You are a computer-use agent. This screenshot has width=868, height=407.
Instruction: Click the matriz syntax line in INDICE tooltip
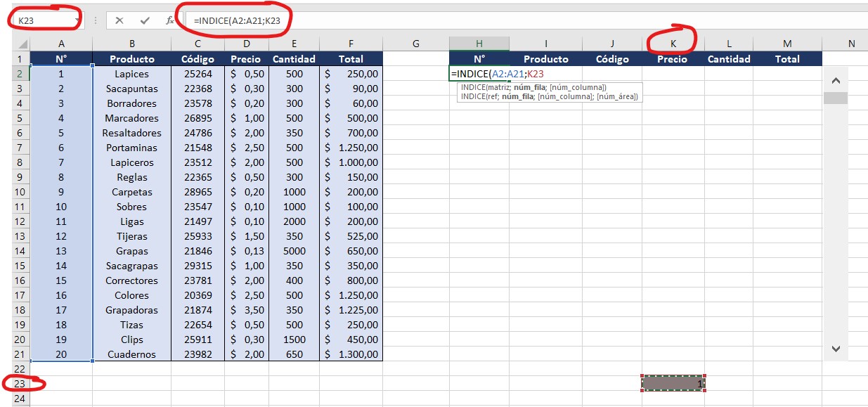pyautogui.click(x=533, y=87)
